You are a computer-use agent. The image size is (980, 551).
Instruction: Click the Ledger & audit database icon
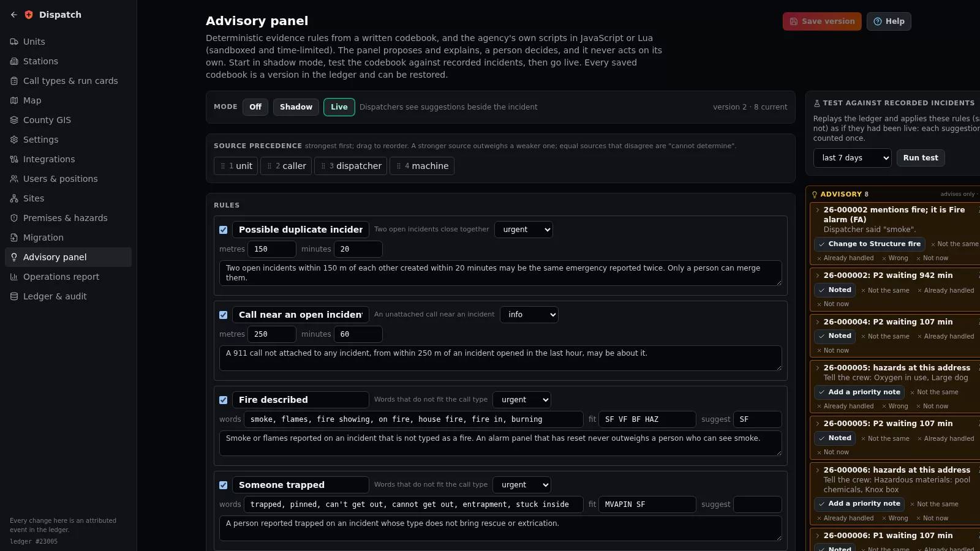point(14,296)
